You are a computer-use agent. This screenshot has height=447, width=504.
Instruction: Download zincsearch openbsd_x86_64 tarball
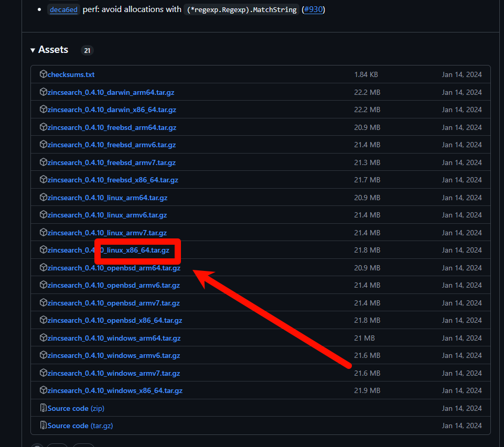(x=115, y=321)
